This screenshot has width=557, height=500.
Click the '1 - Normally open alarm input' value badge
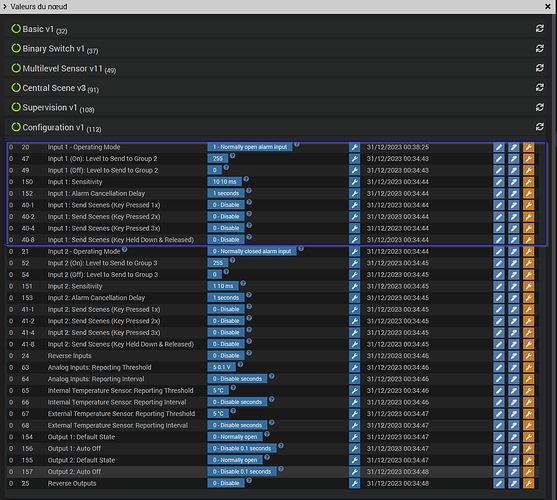coord(250,147)
